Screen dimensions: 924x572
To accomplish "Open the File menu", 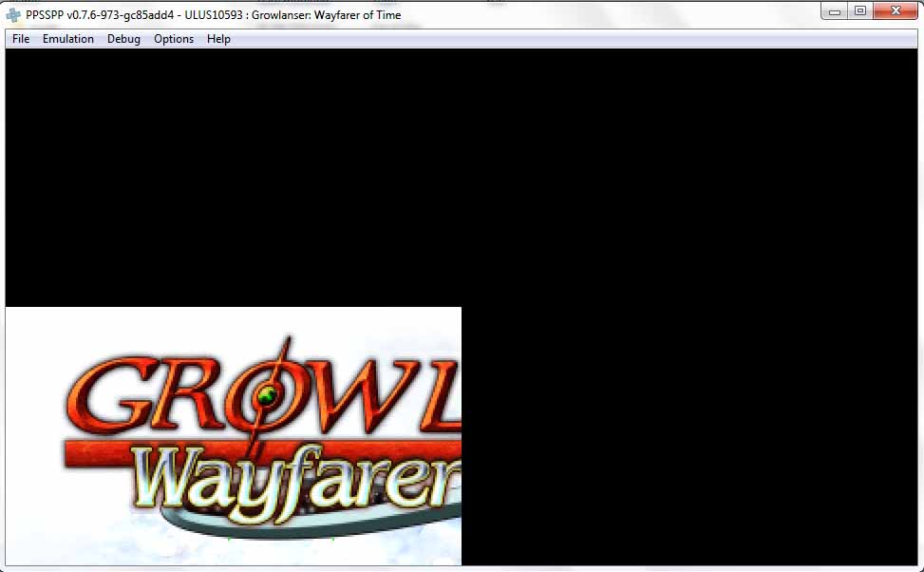I will tap(21, 39).
